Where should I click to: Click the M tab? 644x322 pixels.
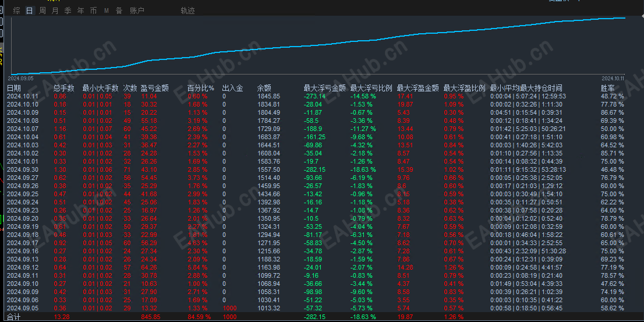pyautogui.click(x=107, y=10)
